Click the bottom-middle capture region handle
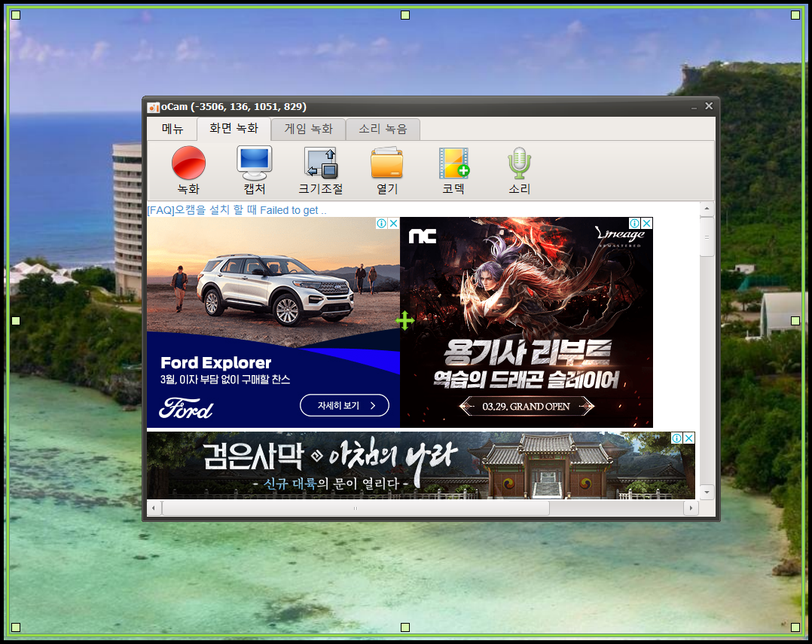This screenshot has width=812, height=644. (x=405, y=627)
